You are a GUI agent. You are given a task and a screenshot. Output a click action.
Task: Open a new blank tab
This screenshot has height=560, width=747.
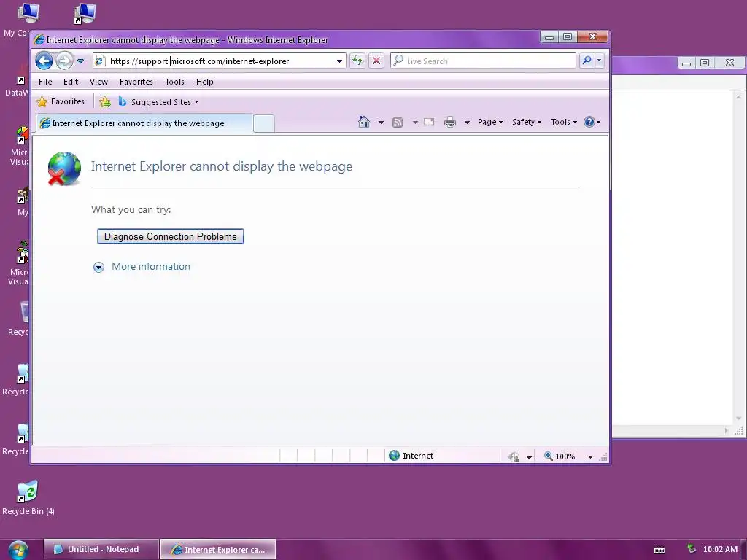264,124
